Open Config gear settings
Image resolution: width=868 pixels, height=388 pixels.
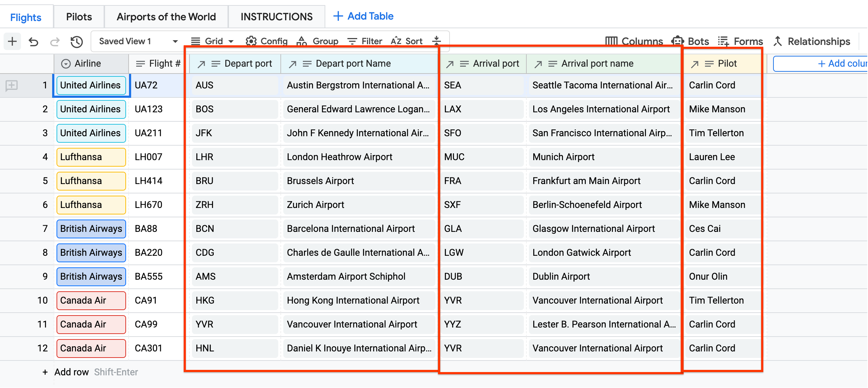click(267, 41)
